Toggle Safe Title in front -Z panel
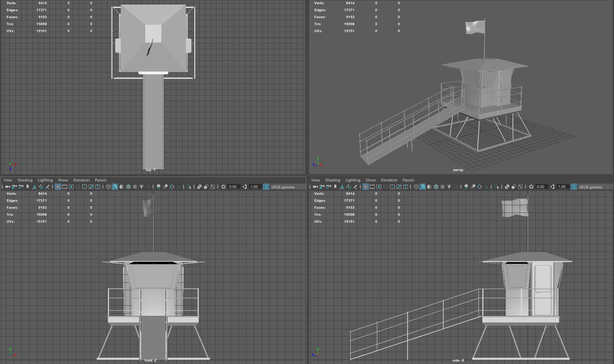 [x=98, y=187]
